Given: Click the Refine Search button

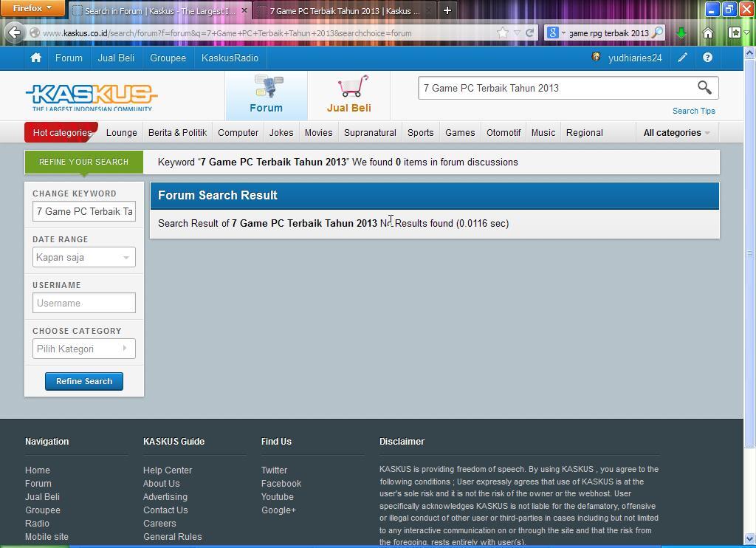Looking at the screenshot, I should click(84, 381).
